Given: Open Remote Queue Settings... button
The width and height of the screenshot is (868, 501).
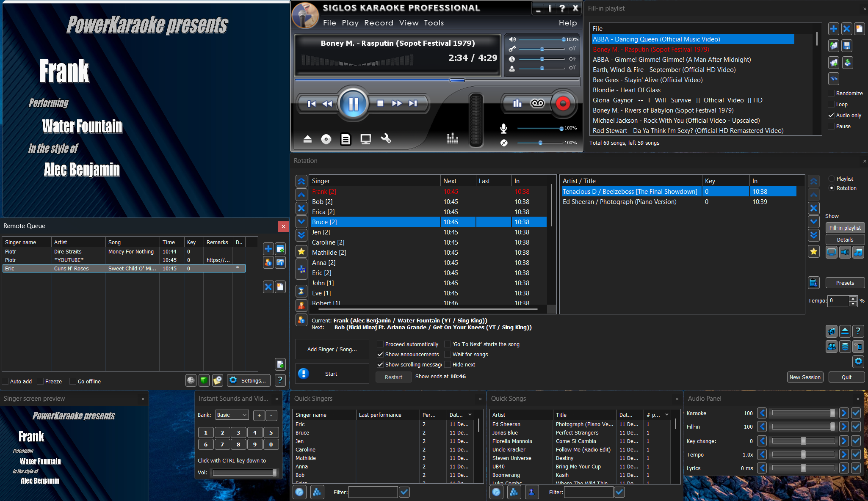Looking at the screenshot, I should (x=249, y=380).
